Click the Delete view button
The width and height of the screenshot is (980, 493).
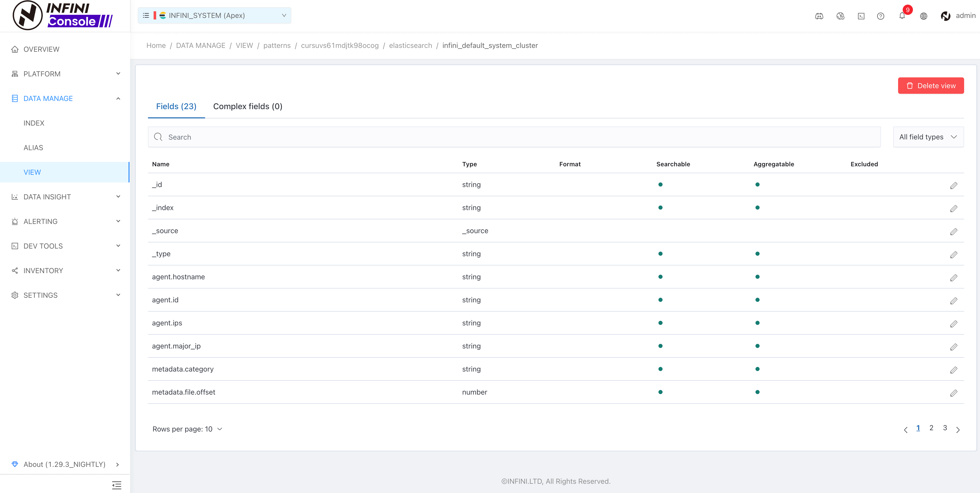click(x=931, y=86)
